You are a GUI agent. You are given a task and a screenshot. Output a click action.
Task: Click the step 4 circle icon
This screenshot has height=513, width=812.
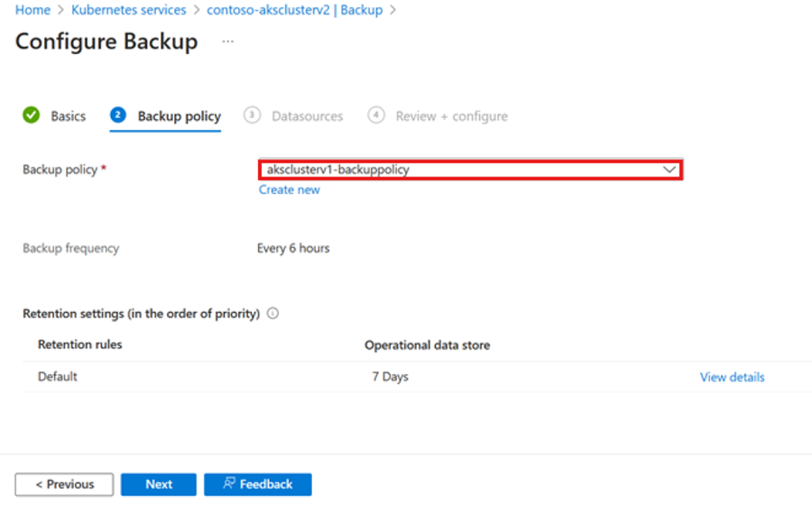tap(376, 115)
